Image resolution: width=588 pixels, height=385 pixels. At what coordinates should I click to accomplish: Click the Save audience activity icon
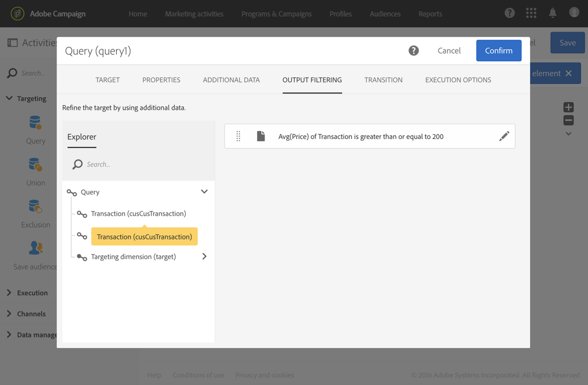pos(35,248)
